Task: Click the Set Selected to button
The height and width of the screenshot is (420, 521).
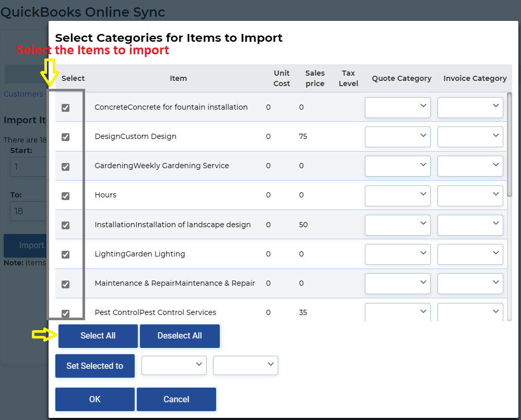Action: pyautogui.click(x=95, y=366)
